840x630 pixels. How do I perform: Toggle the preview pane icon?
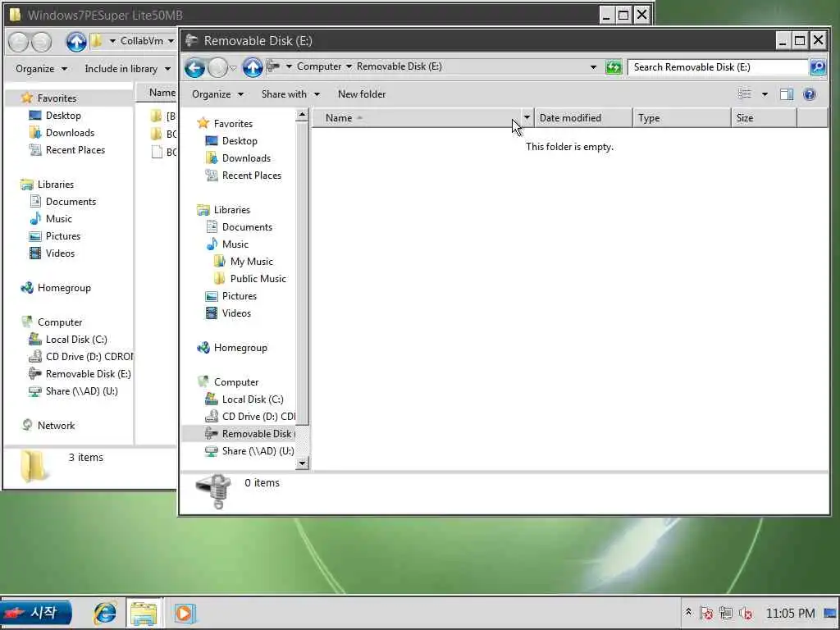pyautogui.click(x=787, y=94)
